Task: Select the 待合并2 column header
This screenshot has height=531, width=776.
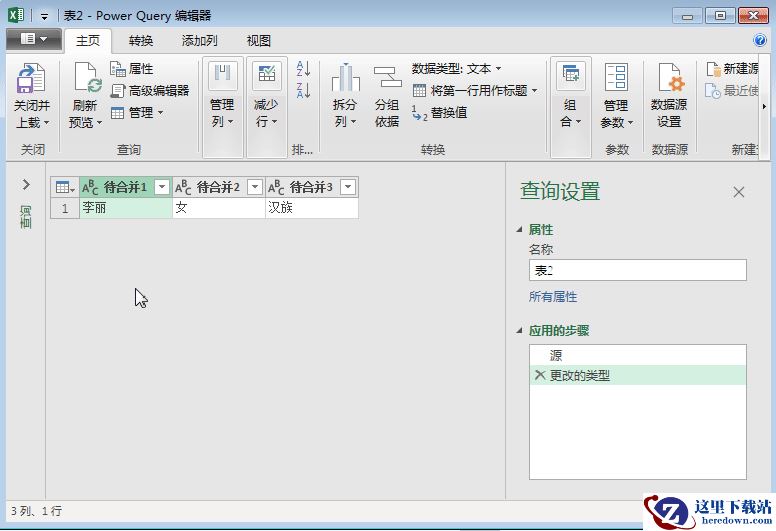Action: click(x=218, y=188)
